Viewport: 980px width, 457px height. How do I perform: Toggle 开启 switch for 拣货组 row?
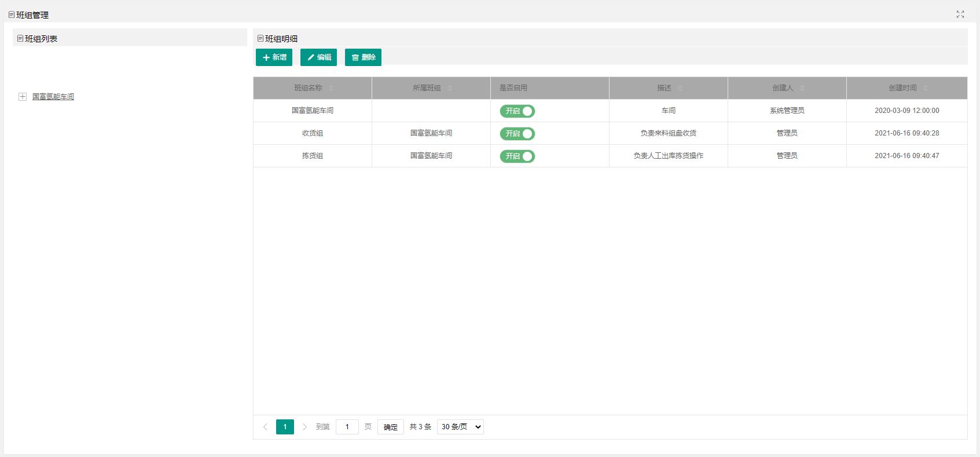[517, 156]
